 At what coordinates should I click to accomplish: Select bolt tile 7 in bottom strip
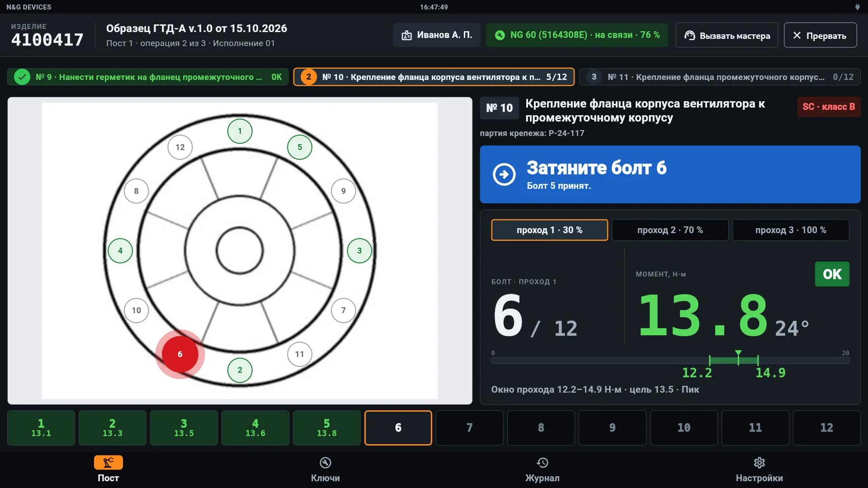470,428
